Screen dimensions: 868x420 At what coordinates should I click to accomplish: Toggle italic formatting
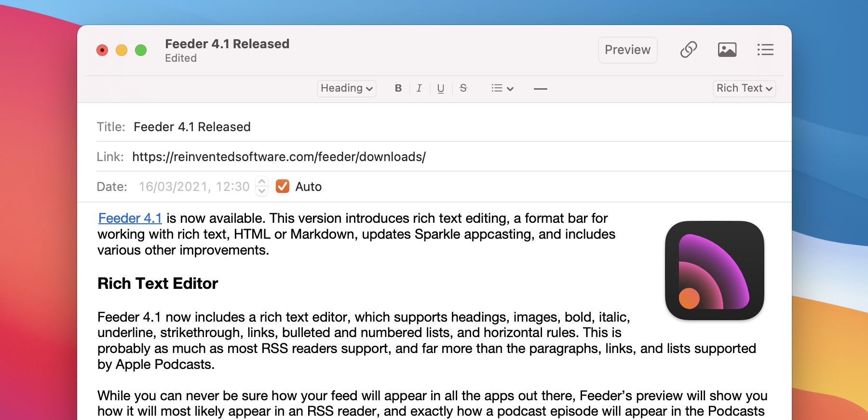(419, 88)
